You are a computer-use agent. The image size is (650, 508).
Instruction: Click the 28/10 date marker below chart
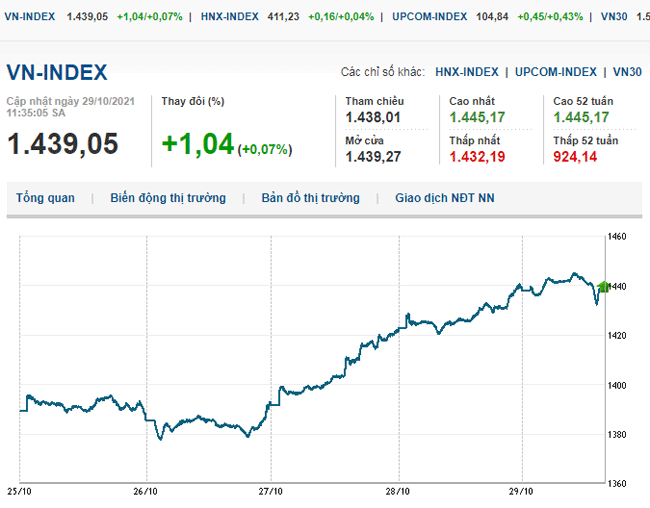point(397,491)
